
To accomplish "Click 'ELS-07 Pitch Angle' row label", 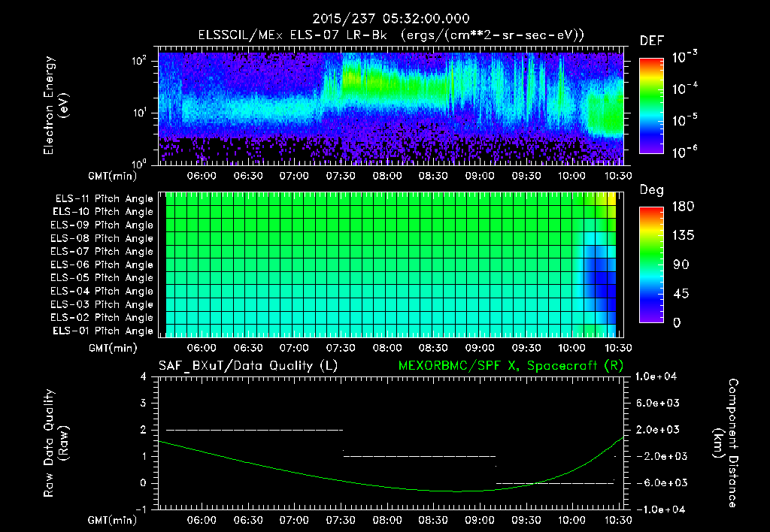I will click(102, 251).
